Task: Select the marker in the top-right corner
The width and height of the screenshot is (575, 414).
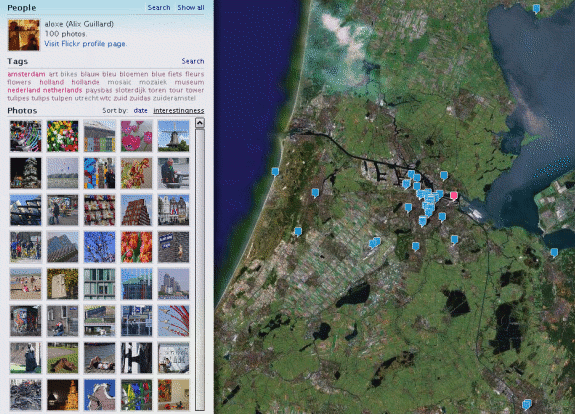Action: click(536, 9)
